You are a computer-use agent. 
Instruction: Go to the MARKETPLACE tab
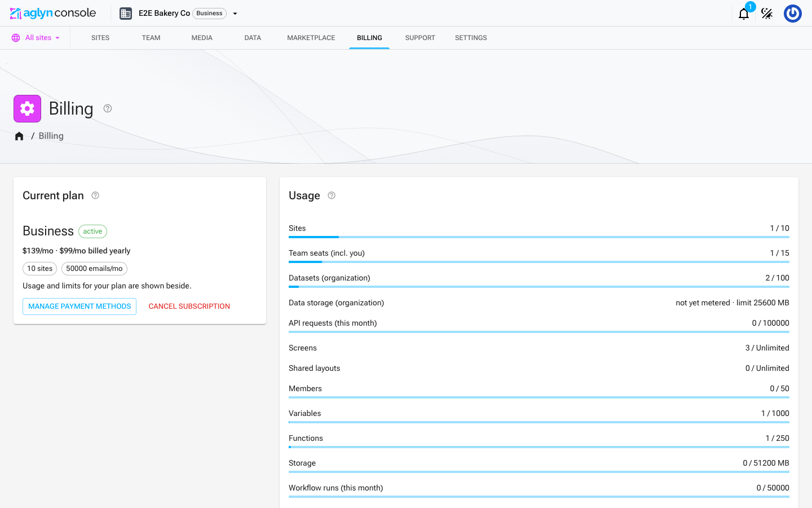tap(311, 38)
